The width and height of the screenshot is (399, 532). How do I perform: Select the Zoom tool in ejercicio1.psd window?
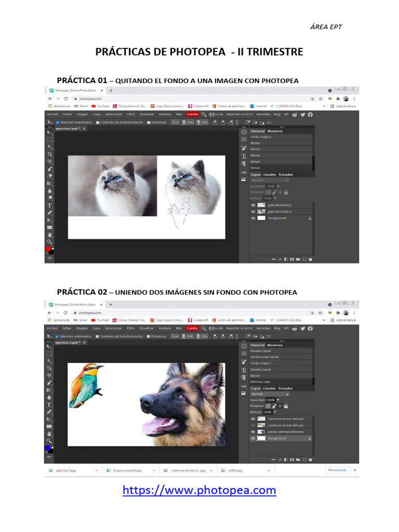pyautogui.click(x=49, y=242)
